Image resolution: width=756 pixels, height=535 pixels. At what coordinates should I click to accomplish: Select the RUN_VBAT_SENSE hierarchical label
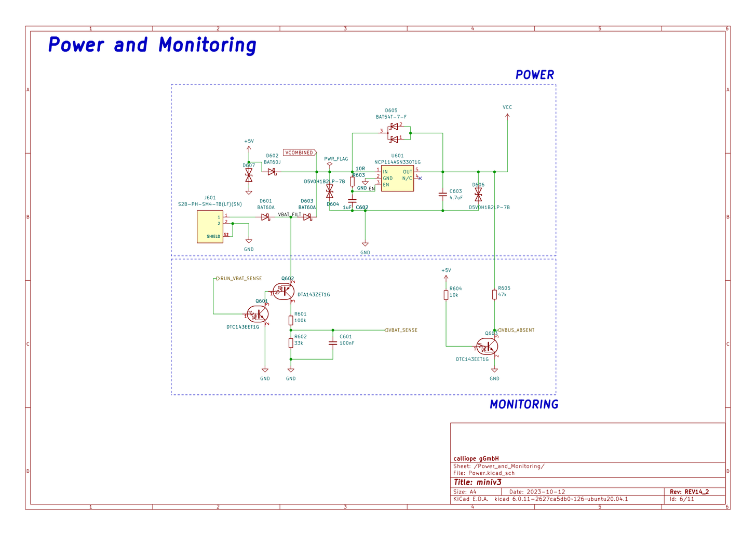(x=239, y=279)
